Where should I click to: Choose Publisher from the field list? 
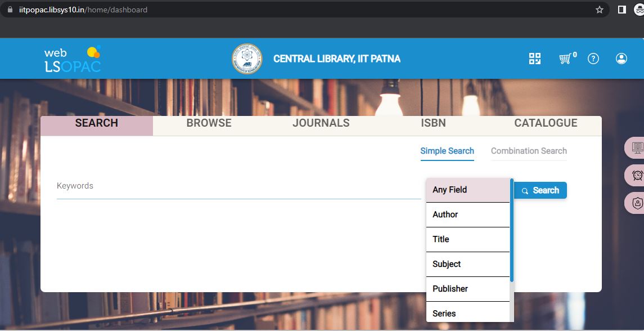coord(468,289)
